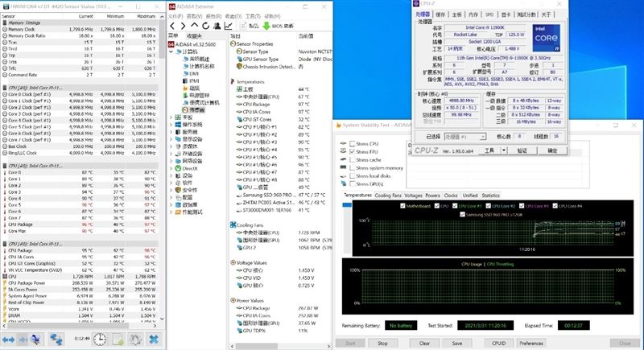Uncheck the Stress FPU checkbox
644x350 pixels.
352,151
